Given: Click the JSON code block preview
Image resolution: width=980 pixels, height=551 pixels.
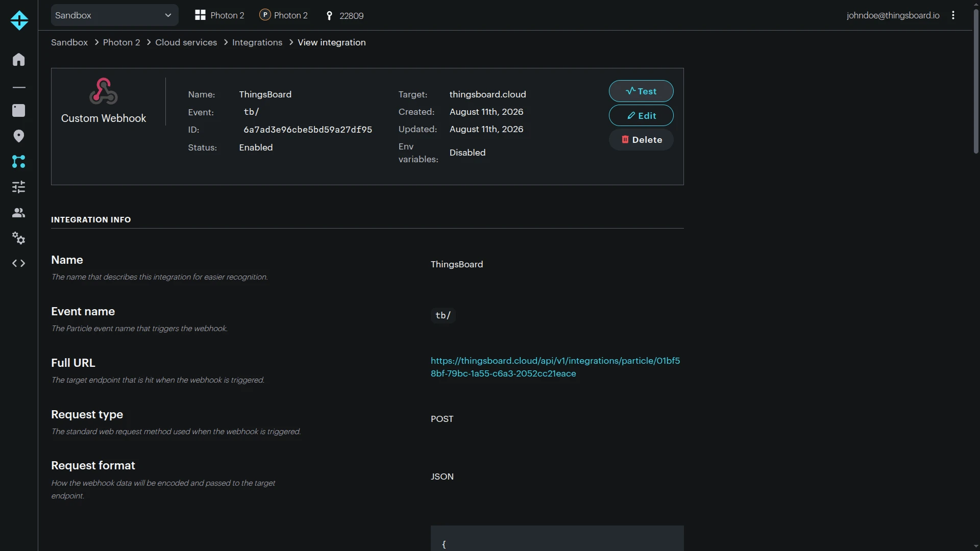Looking at the screenshot, I should point(557,538).
